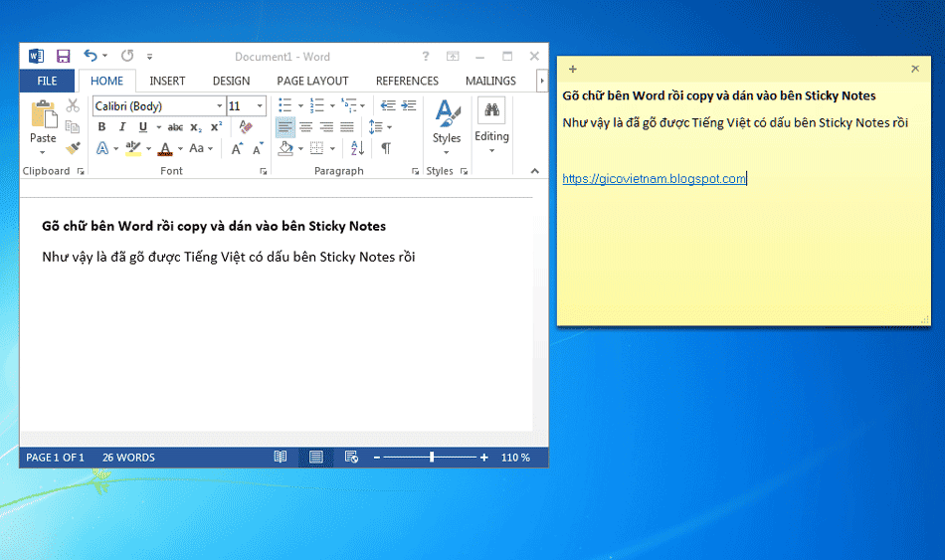Screen dimensions: 945x560
Task: Click the Redo/Repeat icon in Word
Action: (127, 56)
